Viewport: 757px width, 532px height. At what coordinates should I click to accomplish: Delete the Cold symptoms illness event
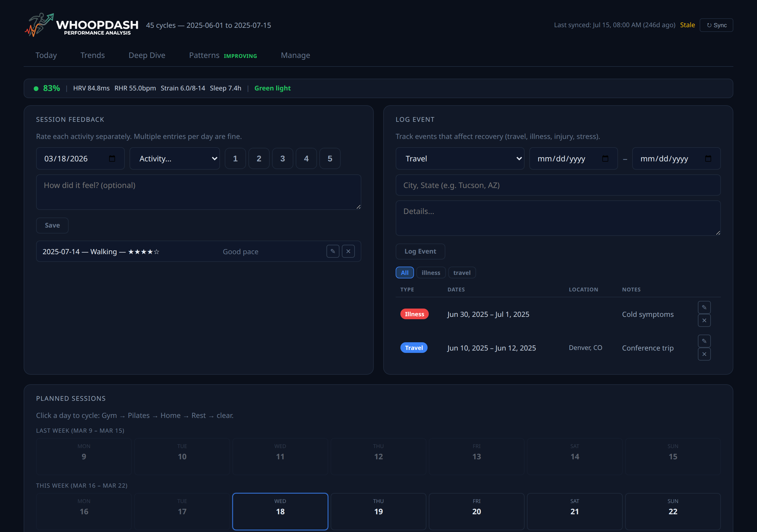click(x=704, y=320)
